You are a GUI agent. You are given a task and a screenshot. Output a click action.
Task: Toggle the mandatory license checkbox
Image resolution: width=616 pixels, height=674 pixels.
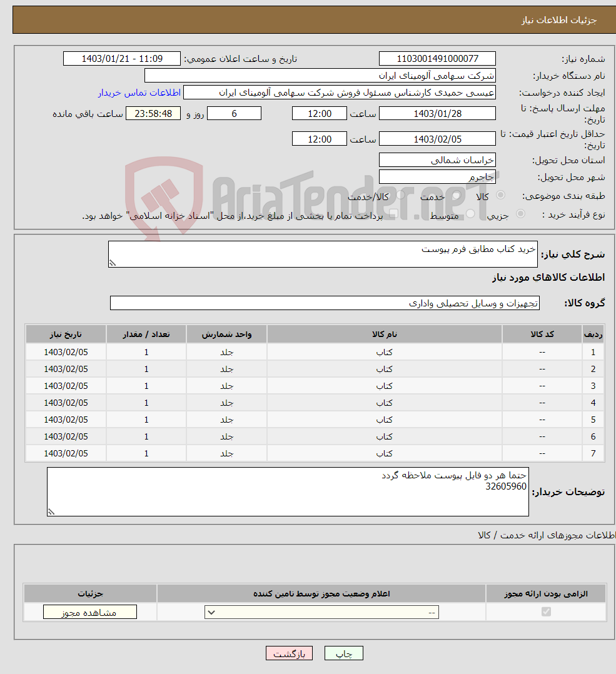[x=546, y=611]
